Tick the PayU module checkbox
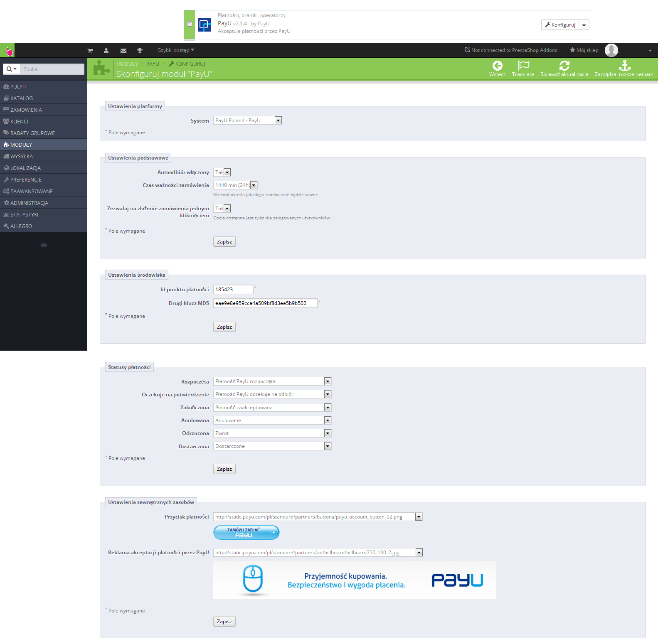This screenshot has width=658, height=644. (x=190, y=24)
